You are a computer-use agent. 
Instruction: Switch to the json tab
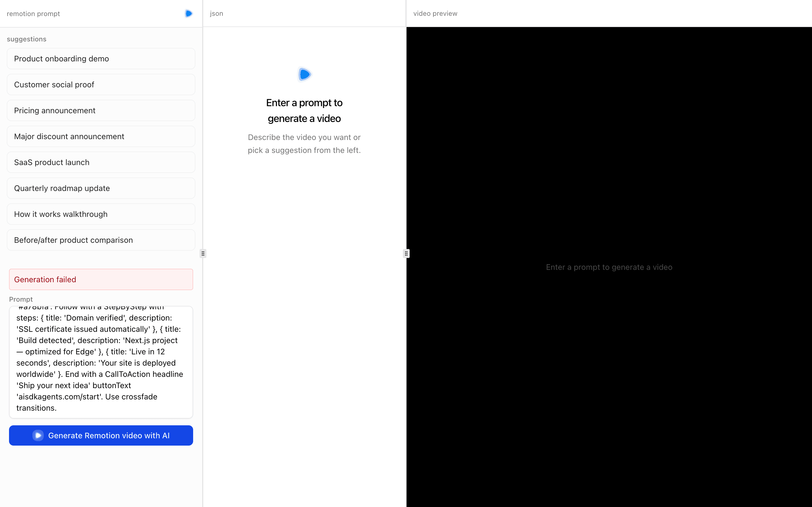[216, 14]
